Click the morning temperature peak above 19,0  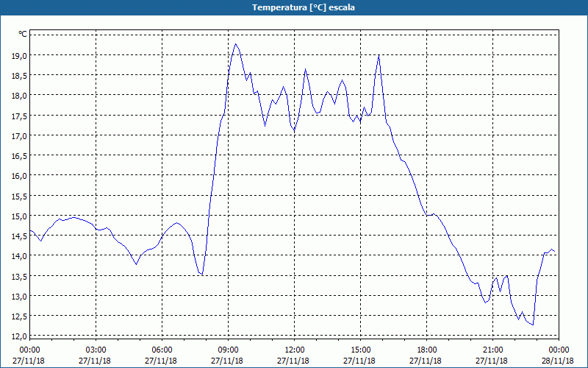click(x=235, y=44)
